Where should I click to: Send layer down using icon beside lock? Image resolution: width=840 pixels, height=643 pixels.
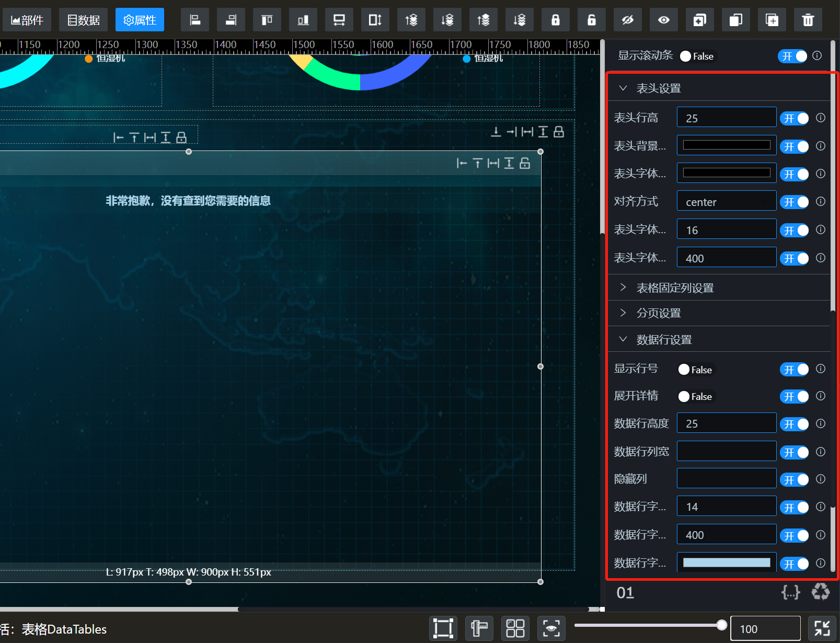520,20
